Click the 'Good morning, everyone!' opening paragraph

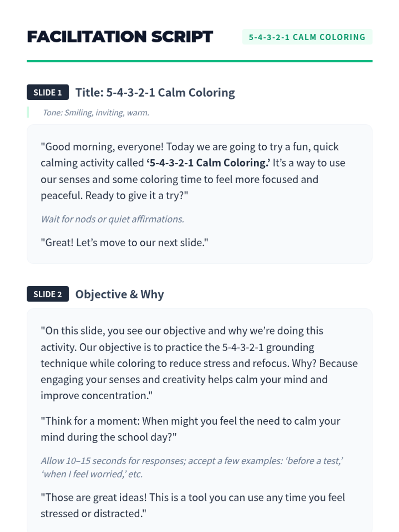click(x=193, y=171)
